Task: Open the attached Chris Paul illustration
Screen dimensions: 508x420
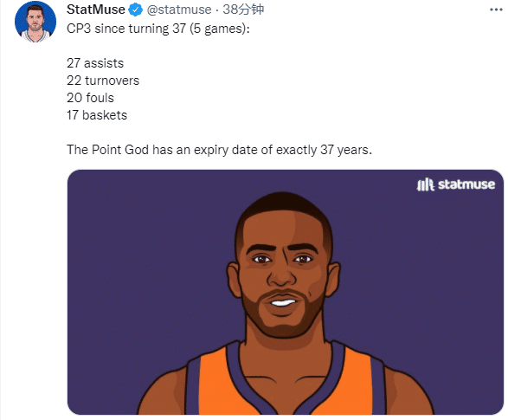Action: (x=285, y=292)
